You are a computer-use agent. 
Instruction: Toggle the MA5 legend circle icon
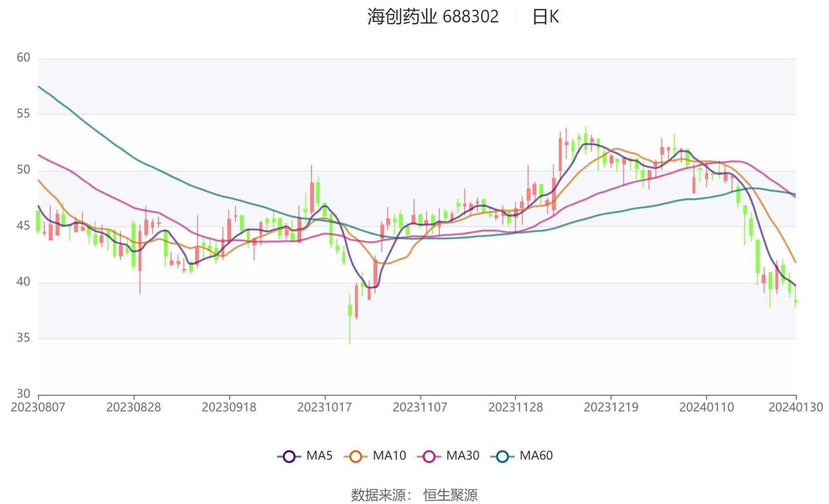click(289, 456)
